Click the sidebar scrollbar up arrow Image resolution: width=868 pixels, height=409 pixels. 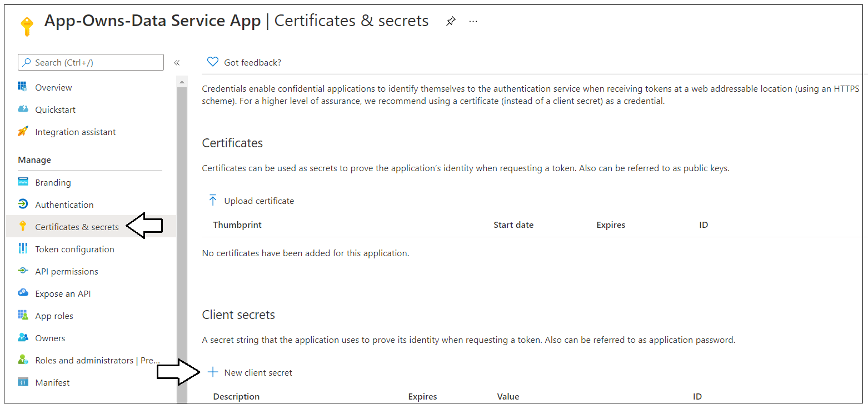[x=182, y=82]
